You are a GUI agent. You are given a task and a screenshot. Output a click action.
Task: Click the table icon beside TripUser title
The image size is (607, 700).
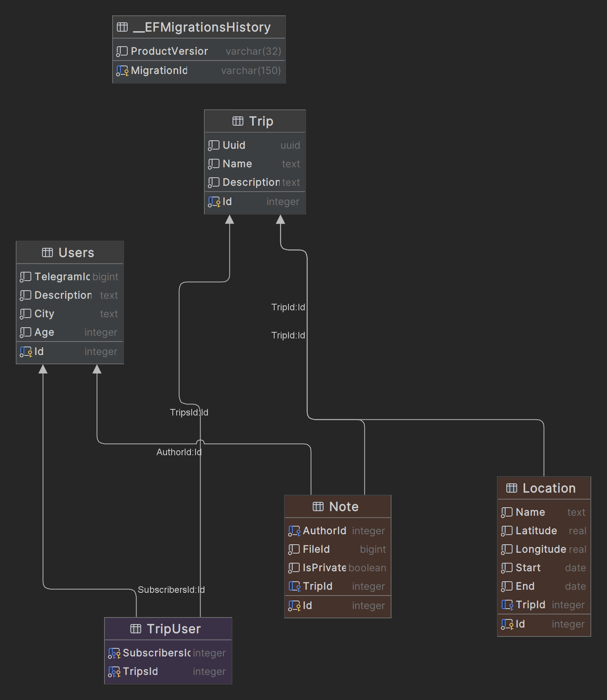pyautogui.click(x=136, y=629)
